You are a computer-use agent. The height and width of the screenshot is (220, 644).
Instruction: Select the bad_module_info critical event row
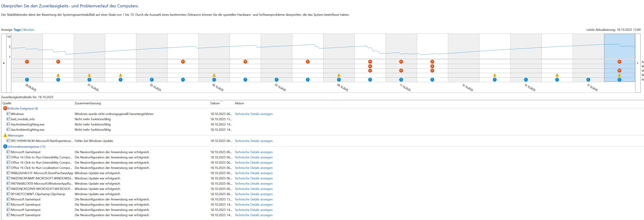click(x=23, y=119)
